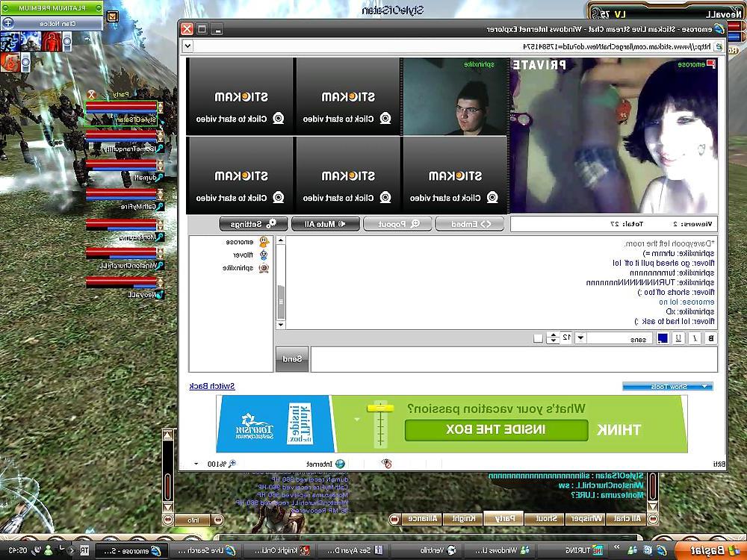Image resolution: width=747 pixels, height=560 pixels.
Task: Toggle italic chat text formatting
Action: (695, 338)
